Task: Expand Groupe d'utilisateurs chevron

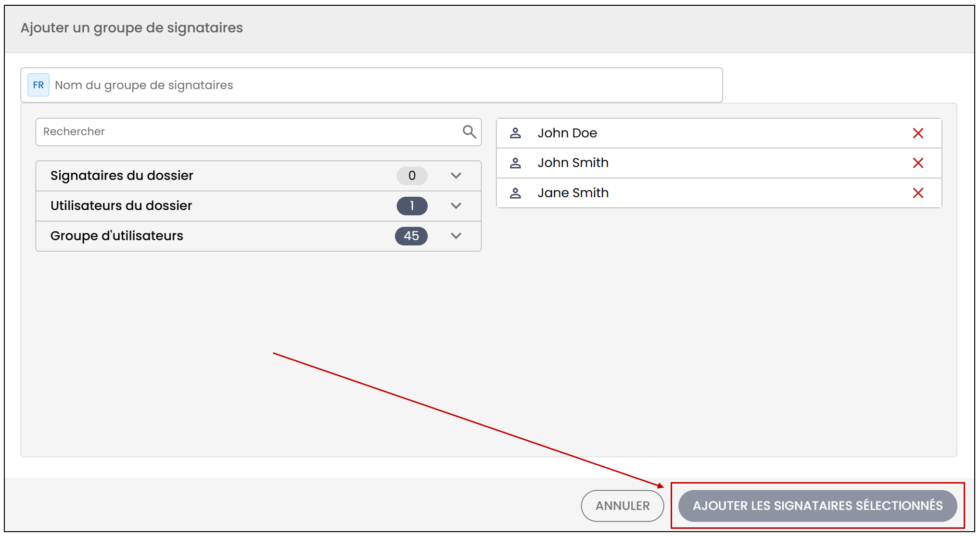Action: click(x=456, y=236)
